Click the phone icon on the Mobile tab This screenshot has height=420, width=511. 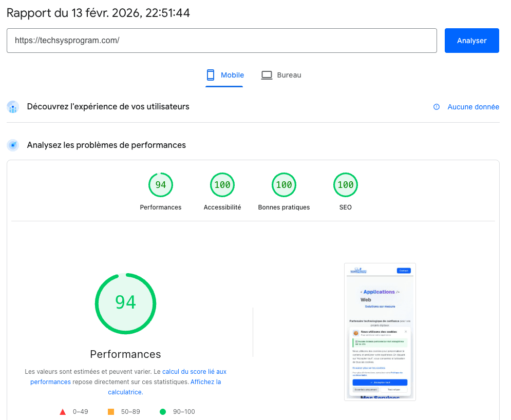(x=211, y=74)
